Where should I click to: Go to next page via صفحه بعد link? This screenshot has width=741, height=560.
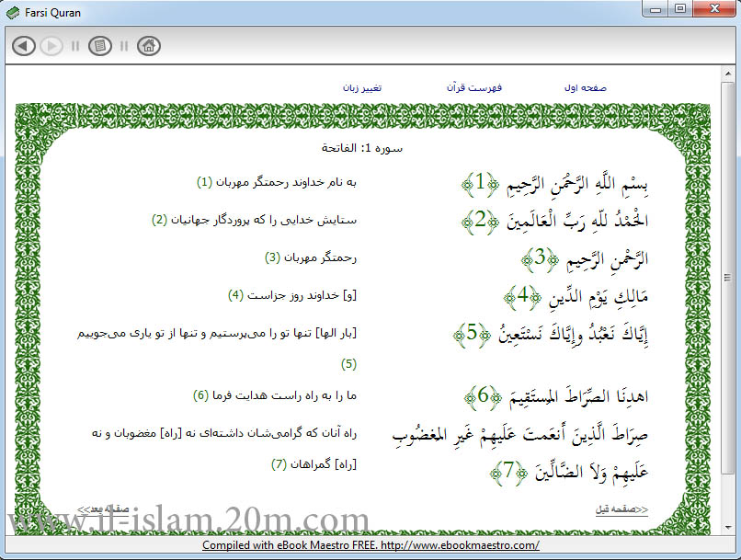[103, 509]
